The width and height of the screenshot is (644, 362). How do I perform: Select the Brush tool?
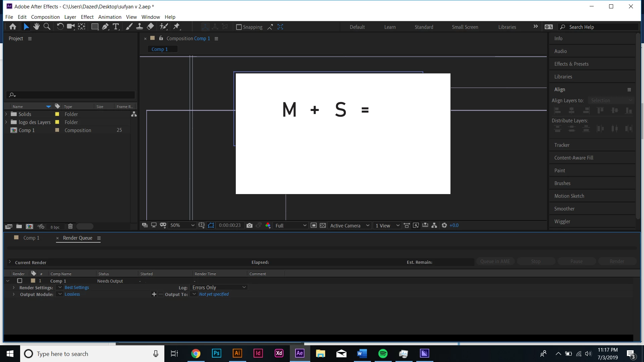point(129,27)
